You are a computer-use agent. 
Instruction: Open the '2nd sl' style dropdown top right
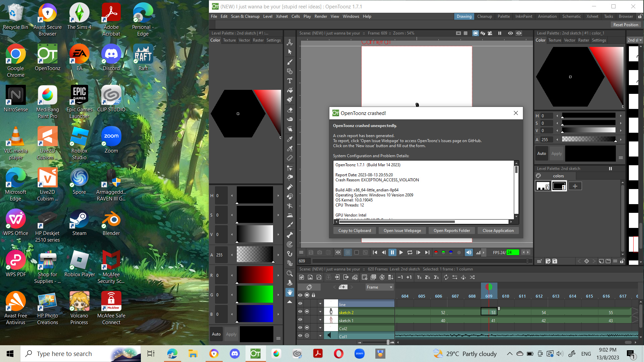635,40
